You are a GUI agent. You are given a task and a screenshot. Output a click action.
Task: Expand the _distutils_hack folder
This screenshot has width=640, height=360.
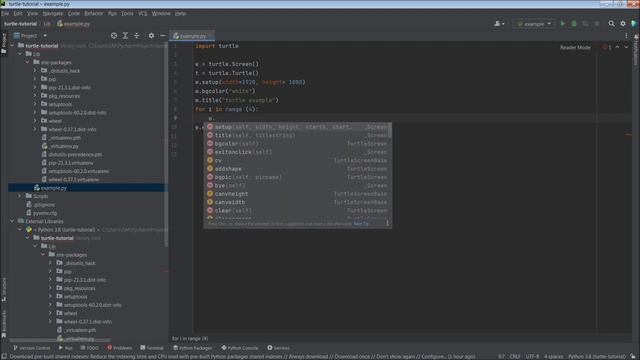click(x=35, y=71)
